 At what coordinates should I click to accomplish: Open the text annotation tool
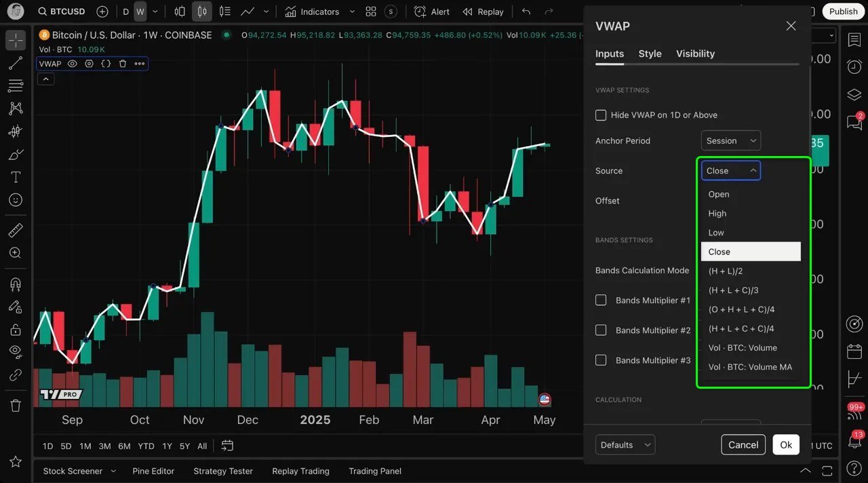(x=16, y=177)
